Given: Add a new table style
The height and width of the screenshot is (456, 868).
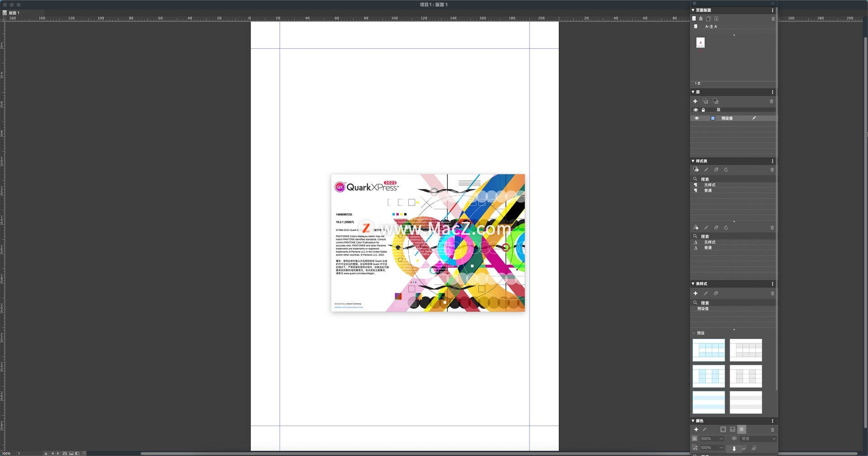Looking at the screenshot, I should pos(695,293).
